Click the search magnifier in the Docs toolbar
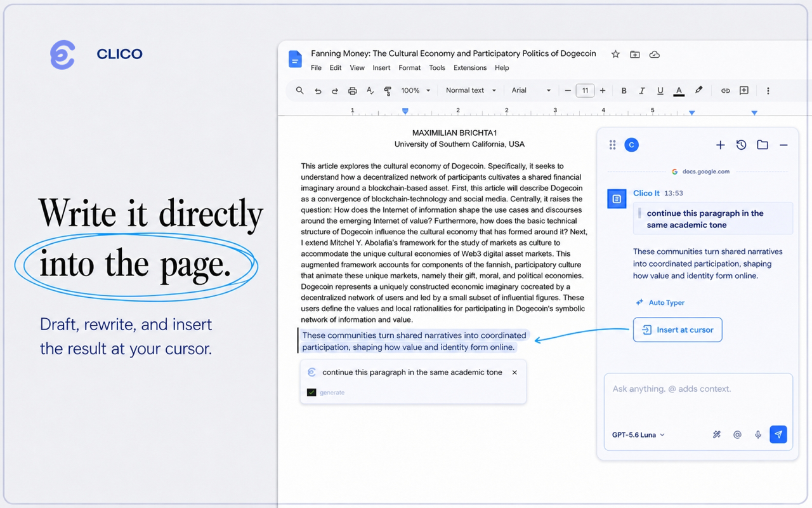Image resolution: width=812 pixels, height=508 pixels. pos(300,91)
